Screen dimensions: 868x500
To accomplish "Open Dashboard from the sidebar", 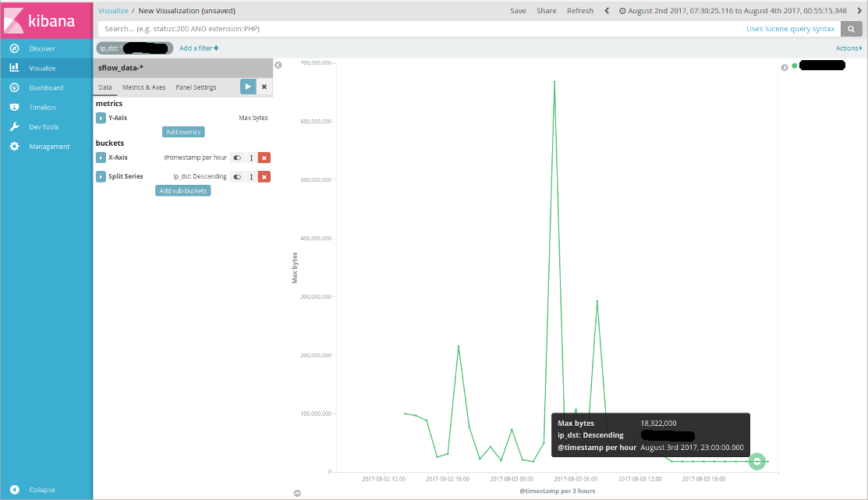I will tap(46, 87).
